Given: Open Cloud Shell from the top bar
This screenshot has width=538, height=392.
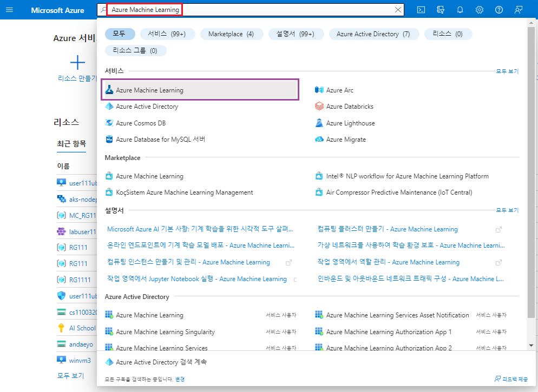Looking at the screenshot, I should tap(421, 10).
